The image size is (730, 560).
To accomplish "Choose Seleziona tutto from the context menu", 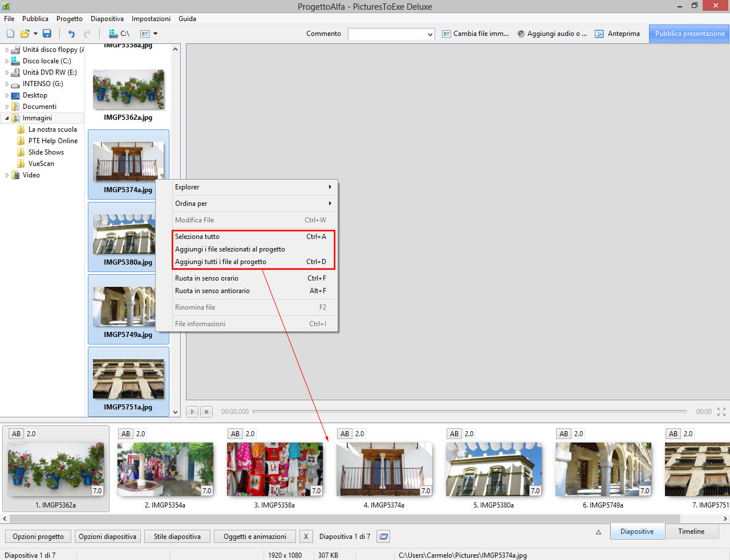I will click(197, 237).
